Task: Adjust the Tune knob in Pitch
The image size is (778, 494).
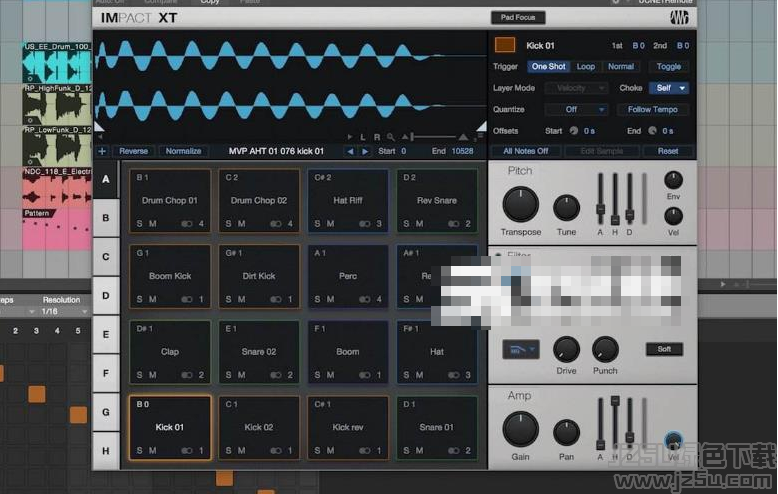Action: pos(566,208)
